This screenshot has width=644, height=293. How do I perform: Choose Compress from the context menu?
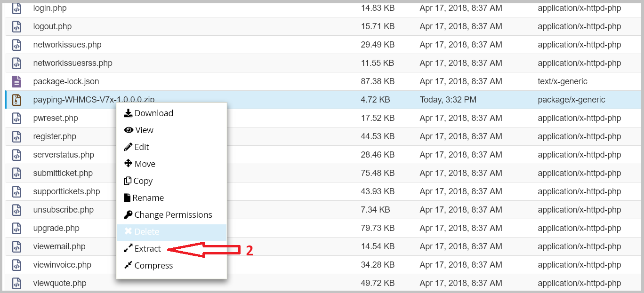(172, 266)
